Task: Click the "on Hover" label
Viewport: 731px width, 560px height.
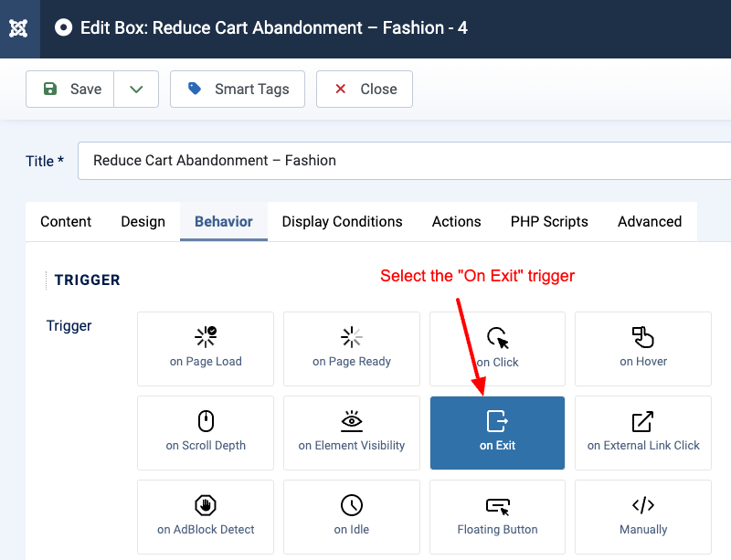Action: (643, 362)
